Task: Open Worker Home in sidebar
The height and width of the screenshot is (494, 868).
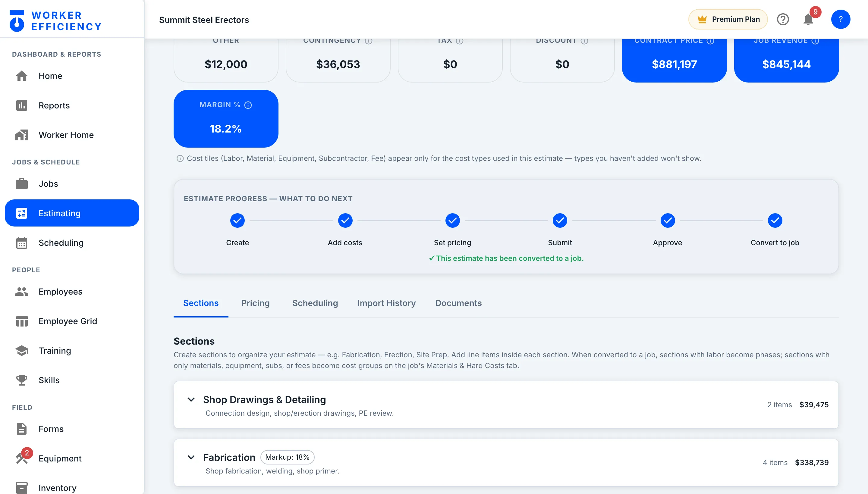Action: tap(72, 135)
